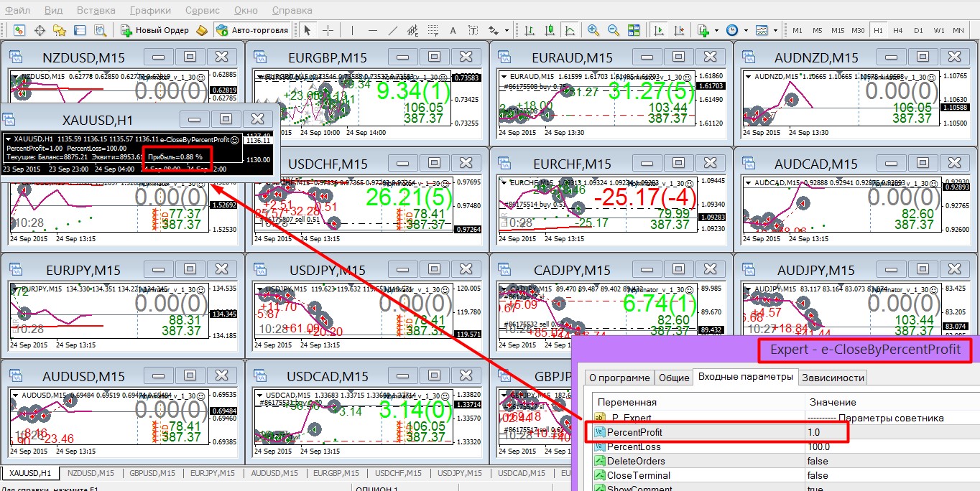Open the Indicators list dropdown arrow
Viewport: 980px width, 491px height.
point(716,30)
